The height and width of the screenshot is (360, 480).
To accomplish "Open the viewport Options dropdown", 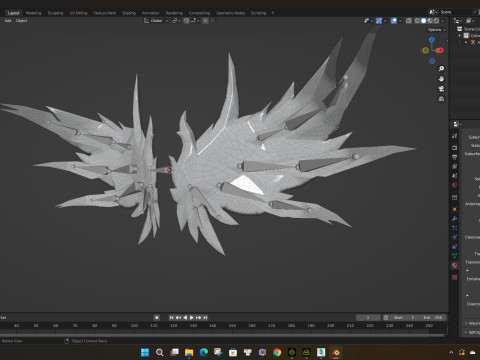I will click(x=436, y=30).
